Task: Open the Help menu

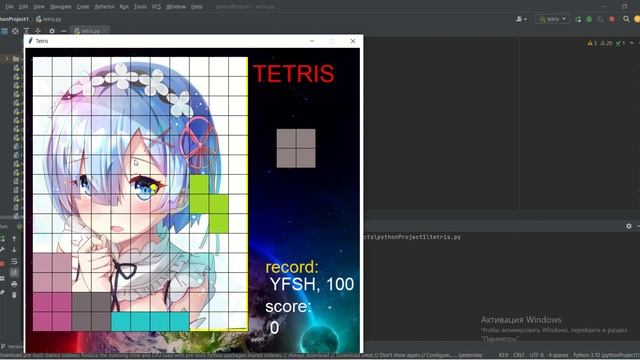Action: pyautogui.click(x=197, y=7)
